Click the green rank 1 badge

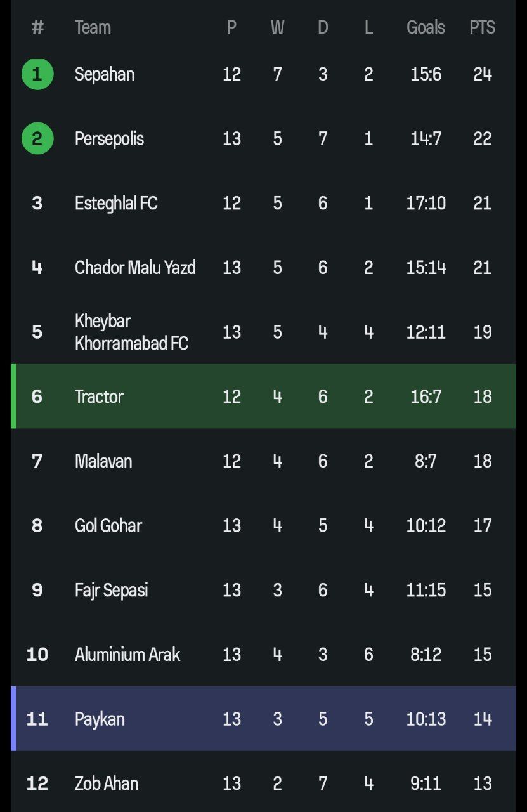[37, 74]
